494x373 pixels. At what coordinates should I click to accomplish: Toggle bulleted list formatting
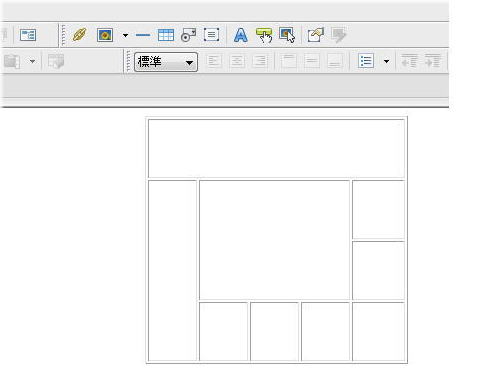[366, 61]
